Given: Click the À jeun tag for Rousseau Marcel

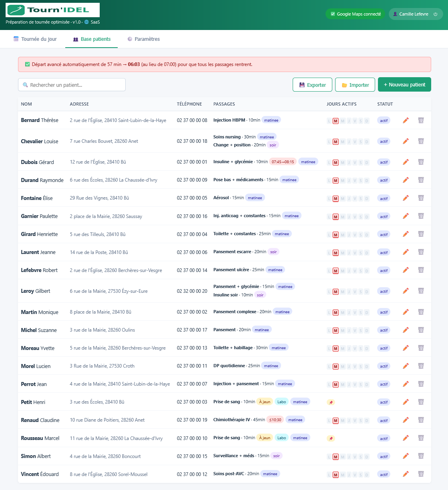Looking at the screenshot, I should pos(265,438).
